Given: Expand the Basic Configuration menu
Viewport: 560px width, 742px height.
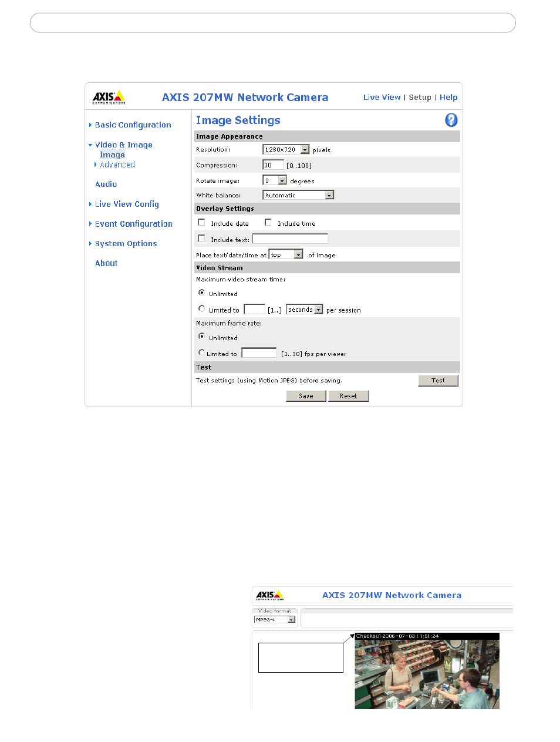Looking at the screenshot, I should (x=133, y=125).
